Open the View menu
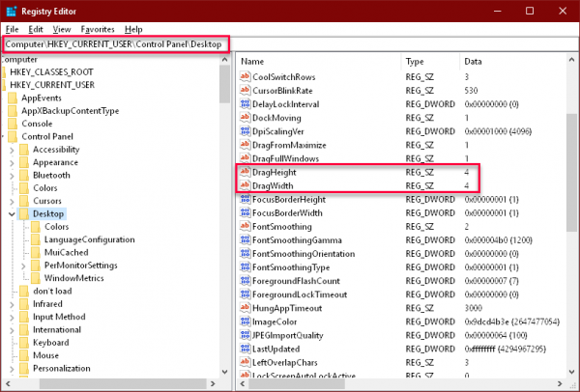Image resolution: width=580 pixels, height=392 pixels. 62,29
